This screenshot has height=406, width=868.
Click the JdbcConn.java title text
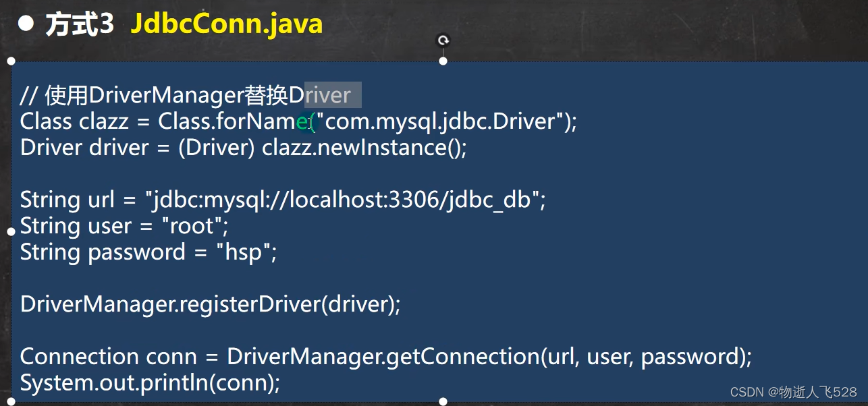tap(227, 22)
